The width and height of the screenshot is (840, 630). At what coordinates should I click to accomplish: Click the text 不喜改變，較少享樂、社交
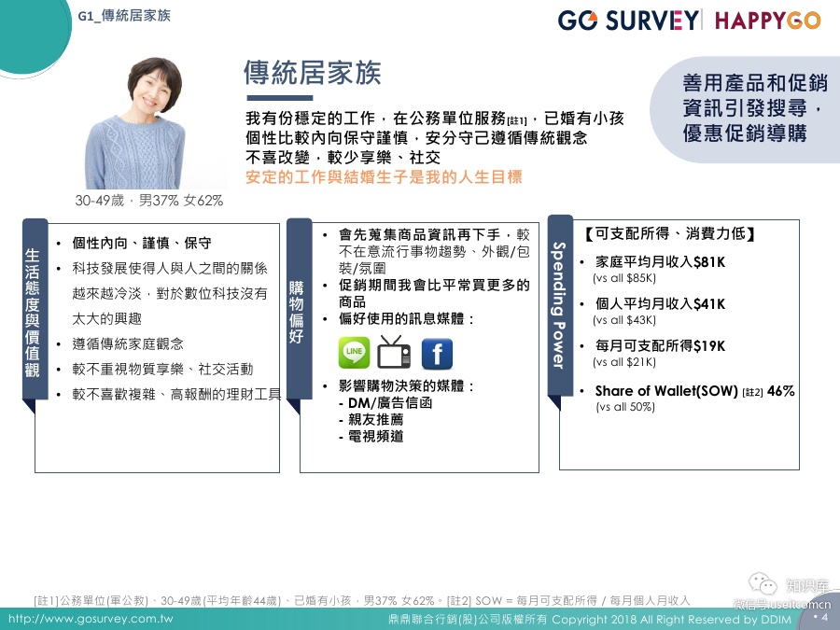(x=343, y=157)
